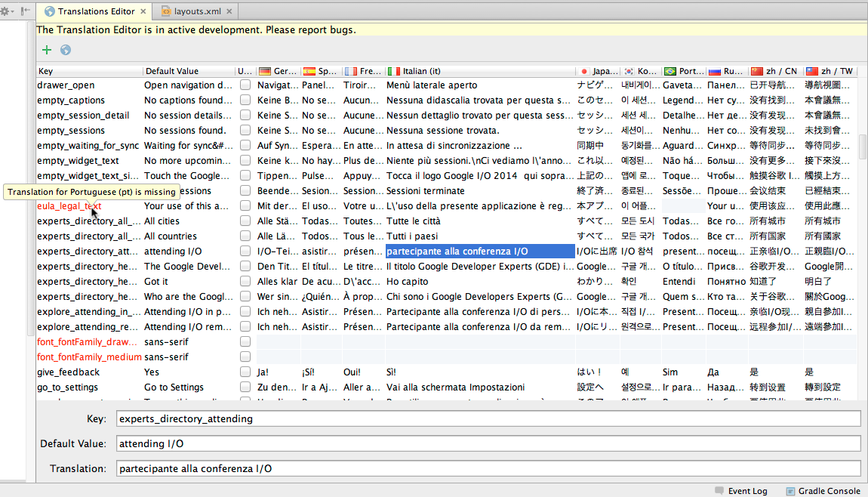
Task: Sort by the German column header
Action: [278, 71]
